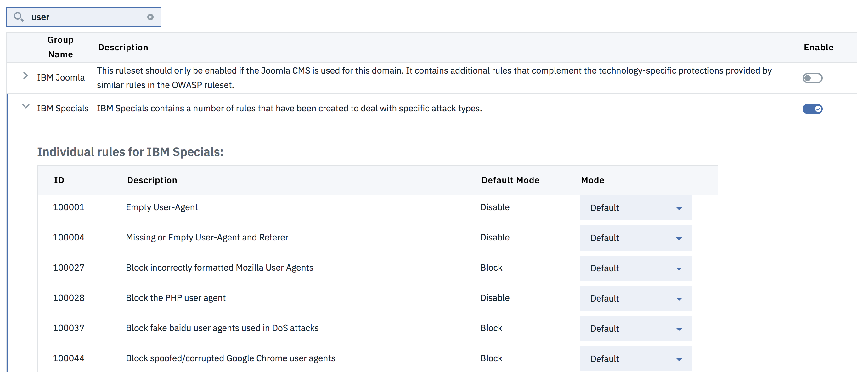
Task: Disable the IBM Specials ruleset
Action: click(812, 109)
